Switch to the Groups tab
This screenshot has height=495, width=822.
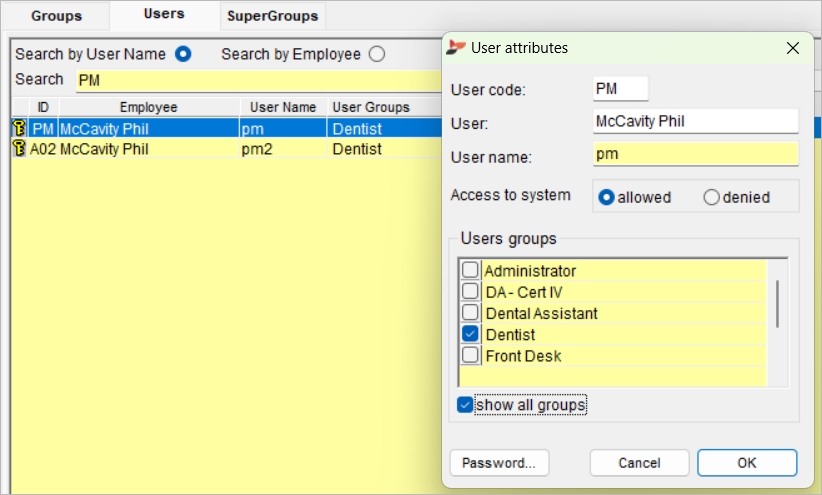[56, 16]
